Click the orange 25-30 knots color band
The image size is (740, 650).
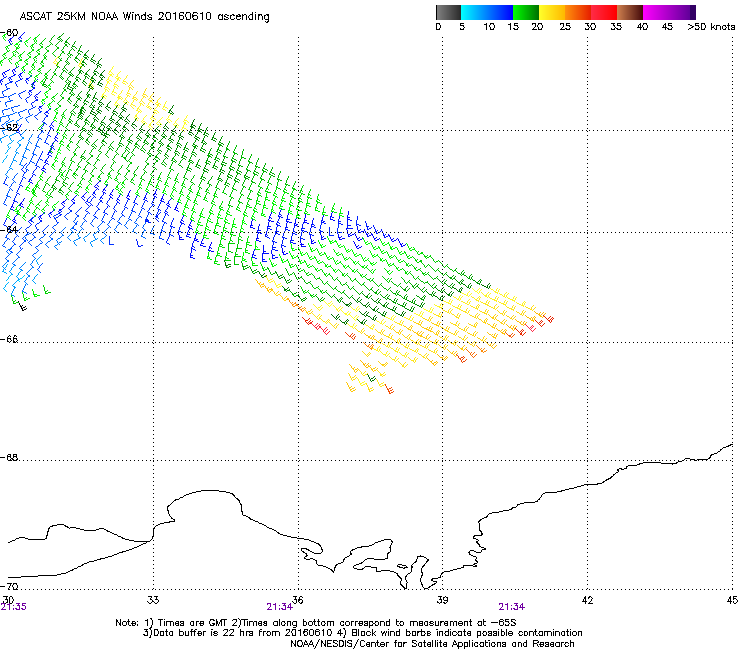point(578,12)
